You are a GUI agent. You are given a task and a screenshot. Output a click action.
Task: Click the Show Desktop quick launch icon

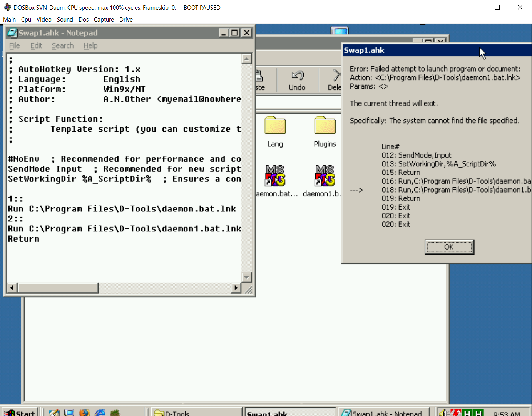69,413
